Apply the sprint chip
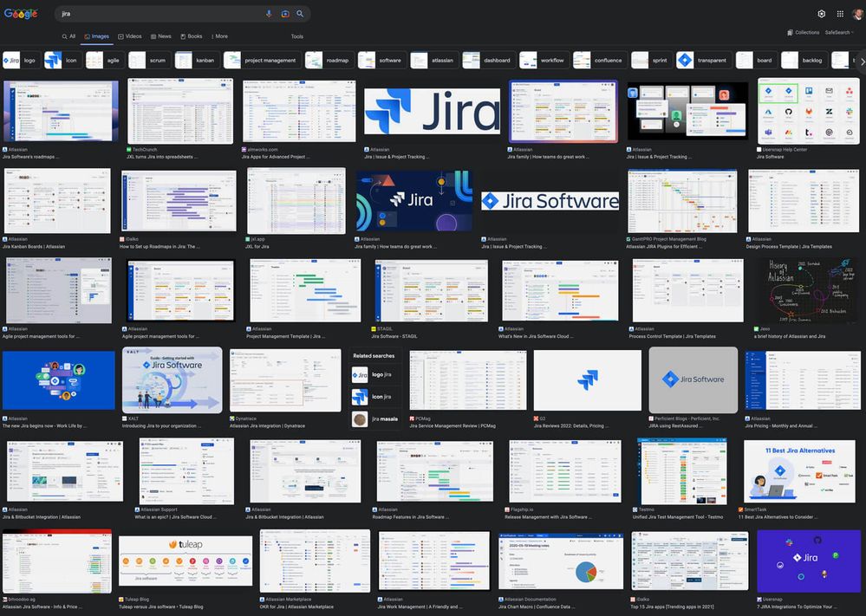The width and height of the screenshot is (866, 616). [652, 60]
